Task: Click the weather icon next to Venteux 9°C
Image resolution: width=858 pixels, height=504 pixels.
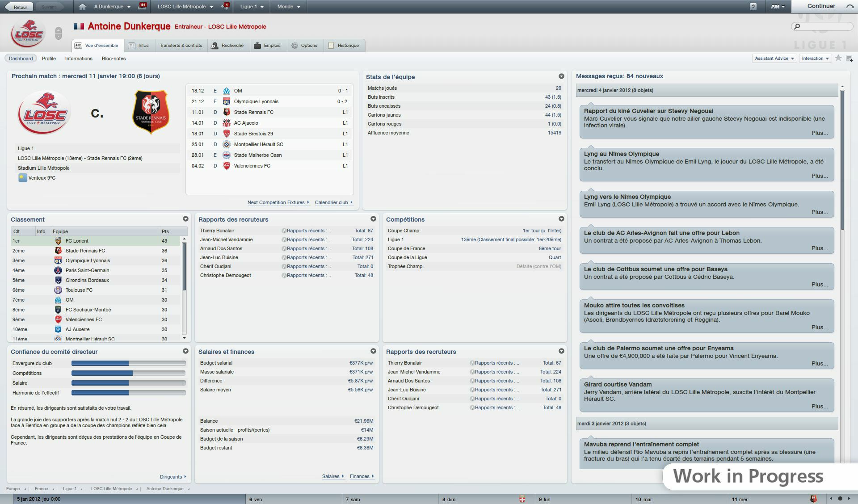Action: (x=22, y=177)
